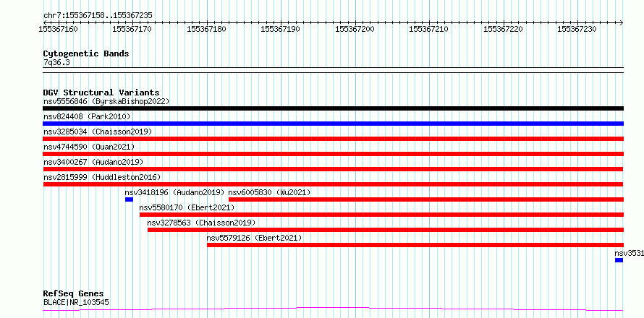Image resolution: width=644 pixels, height=318 pixels.
Task: Open the nsv824408 (Park2010) label
Action: click(x=87, y=116)
